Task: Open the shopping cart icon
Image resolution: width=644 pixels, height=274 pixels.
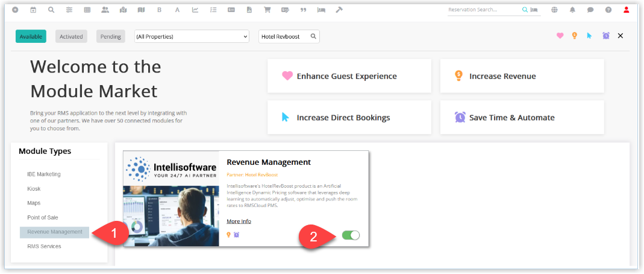Action: click(267, 10)
